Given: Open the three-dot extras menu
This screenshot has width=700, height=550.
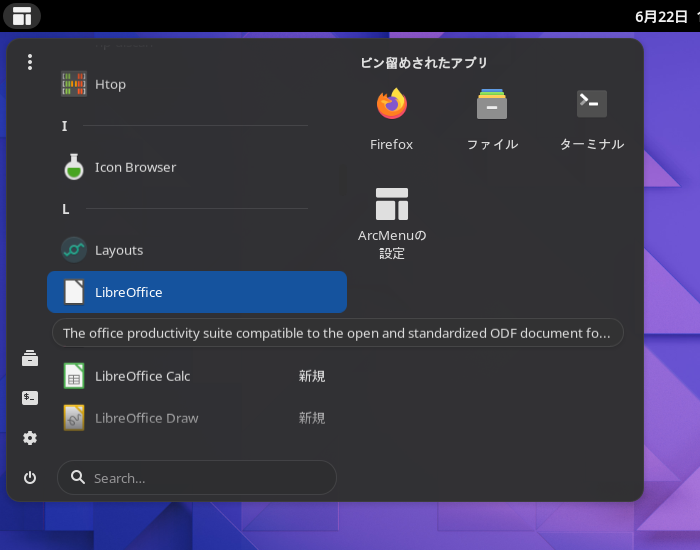Looking at the screenshot, I should 30,62.
